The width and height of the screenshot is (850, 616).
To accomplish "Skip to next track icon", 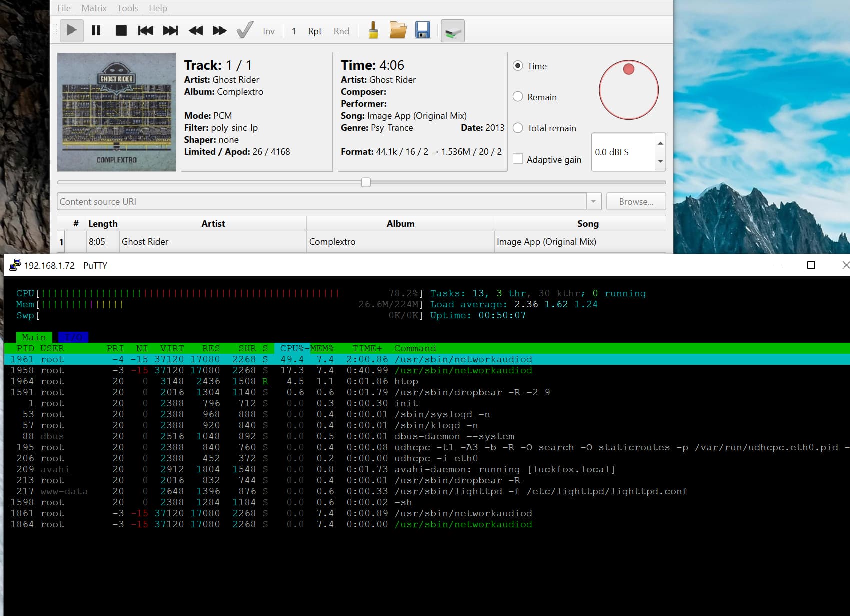I will [x=170, y=31].
